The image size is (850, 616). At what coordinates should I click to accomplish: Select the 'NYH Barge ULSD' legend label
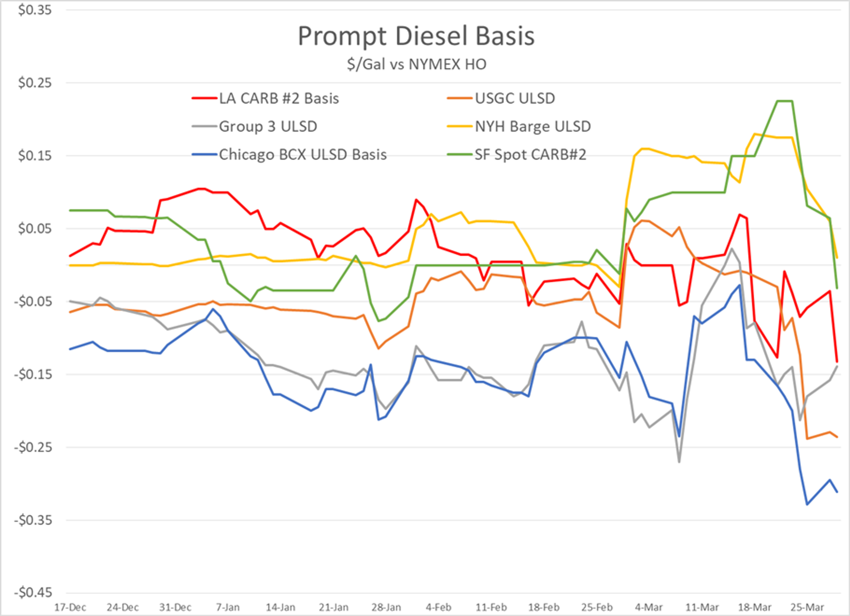(533, 127)
